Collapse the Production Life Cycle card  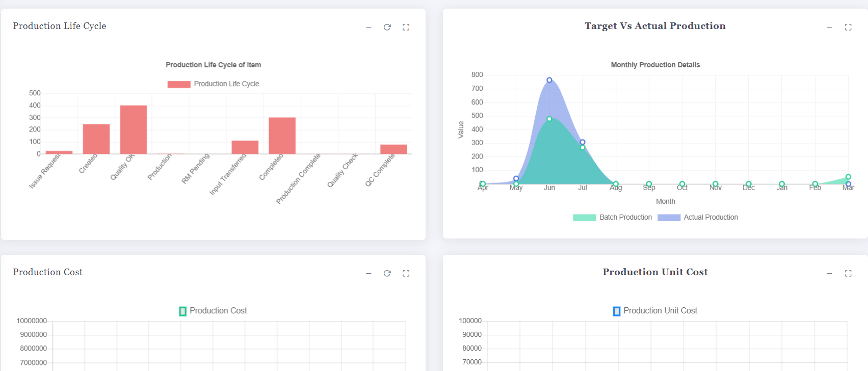tap(369, 27)
